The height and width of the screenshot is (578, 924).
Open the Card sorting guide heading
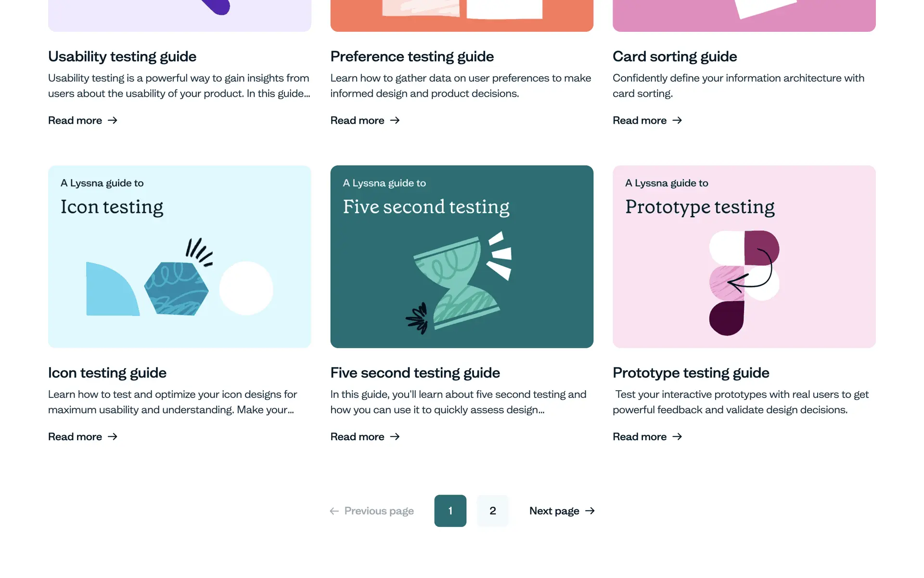point(675,56)
